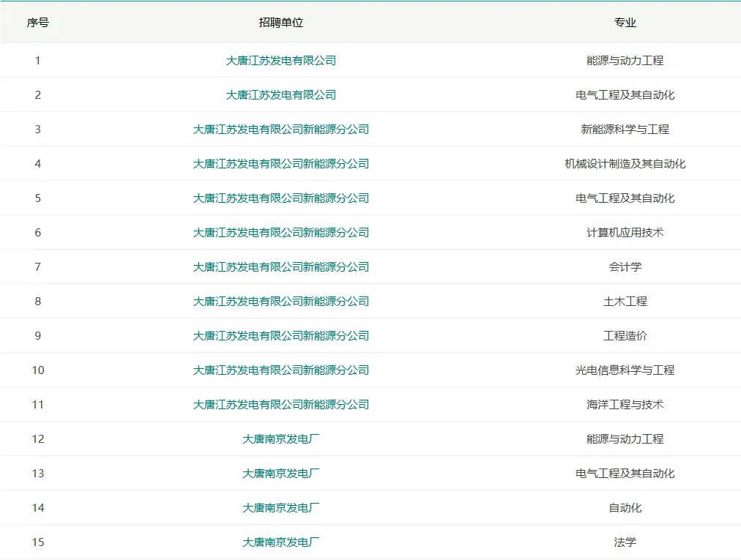Select the 自动化 cell in row 14
The width and height of the screenshot is (741, 560).
click(x=625, y=508)
